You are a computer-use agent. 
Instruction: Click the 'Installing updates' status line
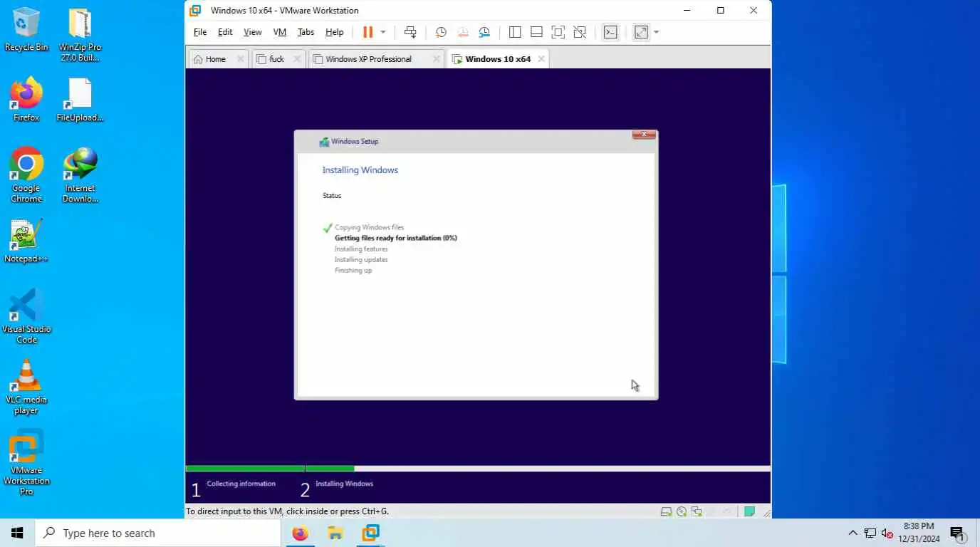[361, 259]
